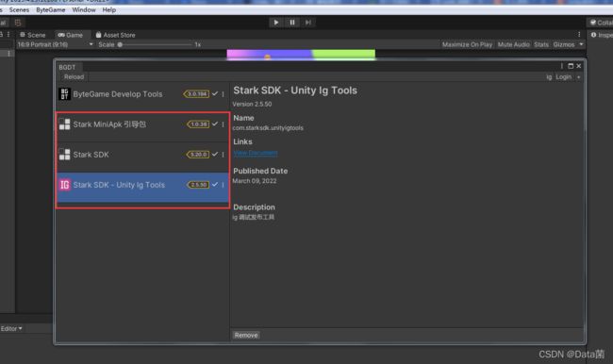Image resolution: width=613 pixels, height=364 pixels.
Task: Click the Stark MiniApk package icon
Action: [x=64, y=124]
